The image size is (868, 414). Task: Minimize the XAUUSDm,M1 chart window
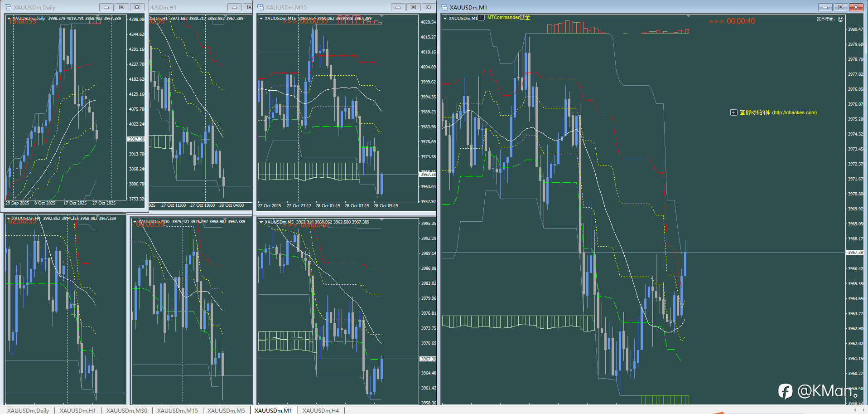click(x=825, y=7)
